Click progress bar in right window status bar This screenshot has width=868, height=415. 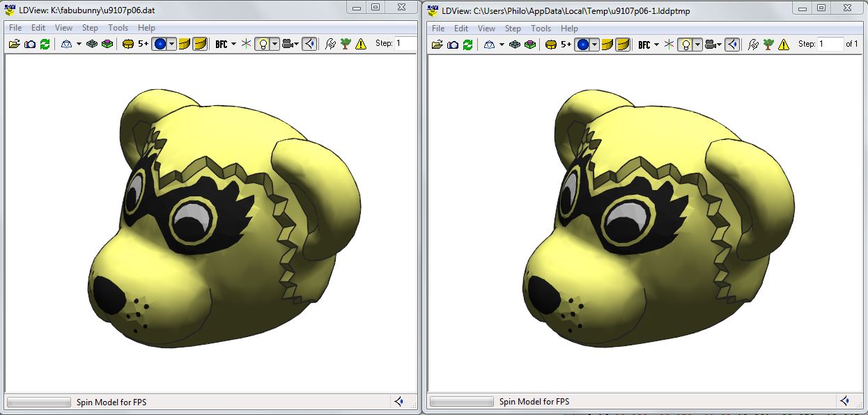[461, 402]
